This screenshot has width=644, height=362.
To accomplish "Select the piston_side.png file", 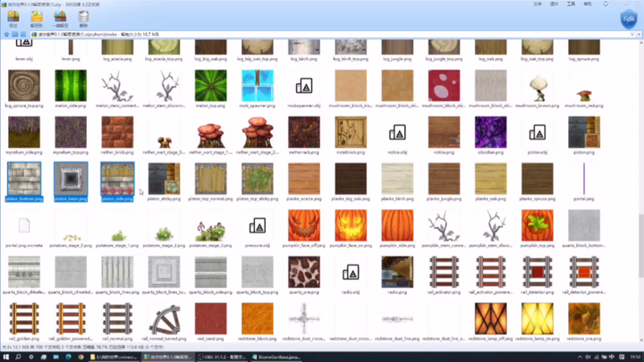I will [117, 181].
